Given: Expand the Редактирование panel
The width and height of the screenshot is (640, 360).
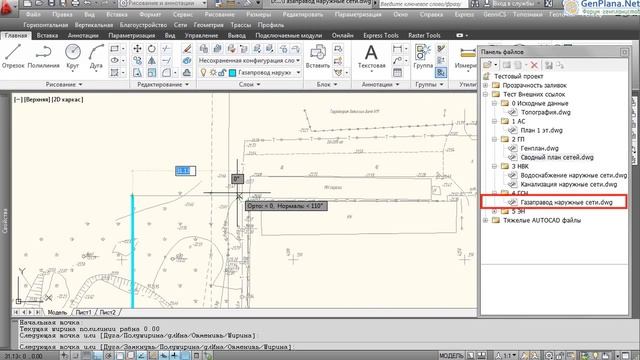Looking at the screenshot, I should pyautogui.click(x=163, y=84).
